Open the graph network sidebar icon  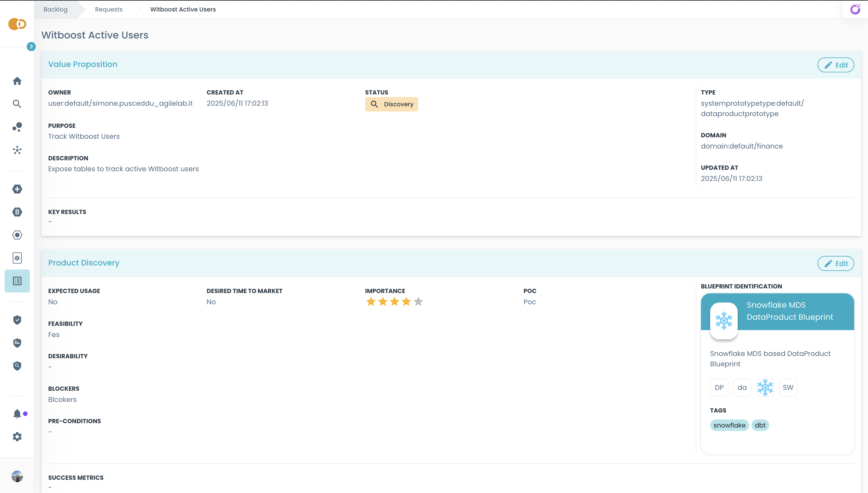17,150
